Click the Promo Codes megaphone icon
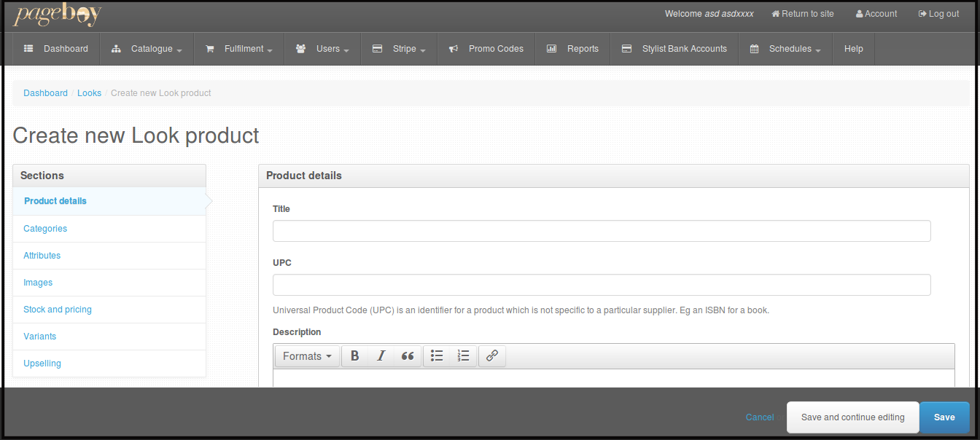 pos(454,49)
